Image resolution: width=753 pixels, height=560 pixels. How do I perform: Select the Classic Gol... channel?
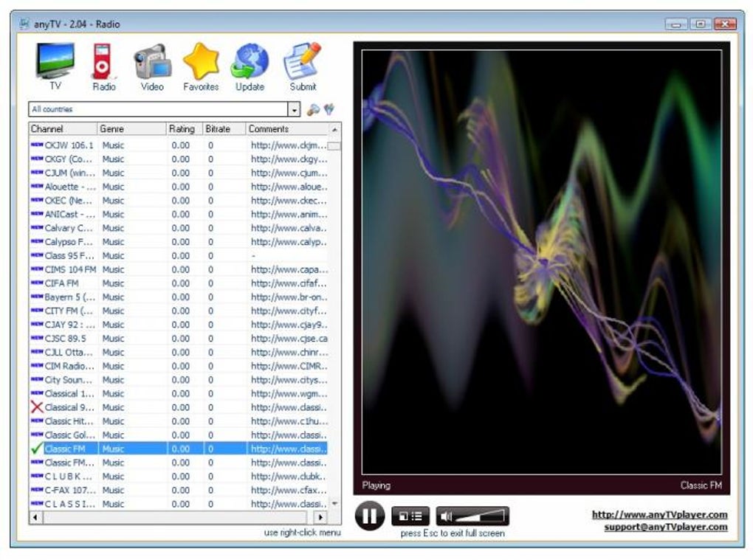tap(179, 435)
